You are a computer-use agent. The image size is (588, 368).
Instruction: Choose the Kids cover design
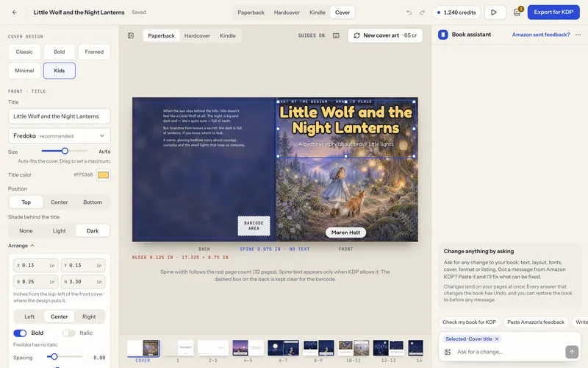click(x=60, y=71)
